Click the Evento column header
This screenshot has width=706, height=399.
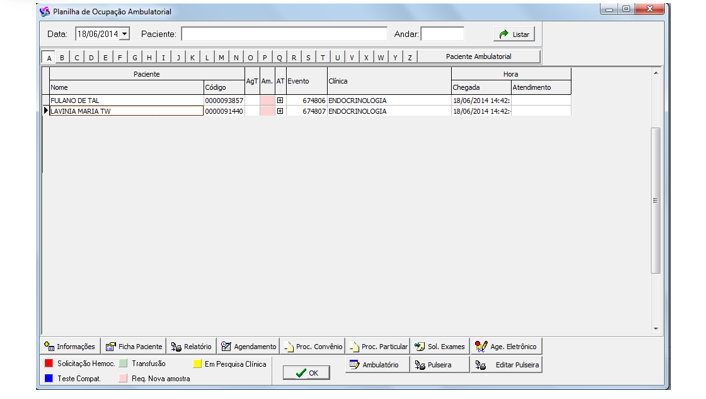click(307, 81)
